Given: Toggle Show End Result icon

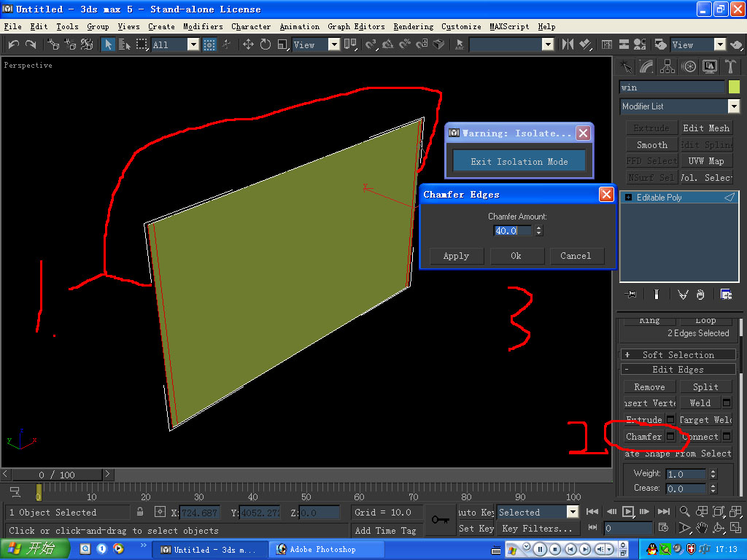Looking at the screenshot, I should (x=656, y=295).
